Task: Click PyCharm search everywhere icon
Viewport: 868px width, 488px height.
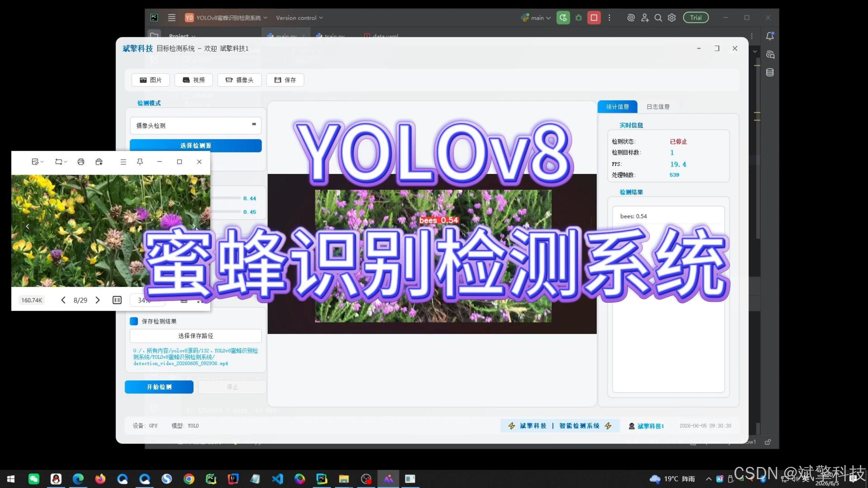Action: tap(658, 18)
